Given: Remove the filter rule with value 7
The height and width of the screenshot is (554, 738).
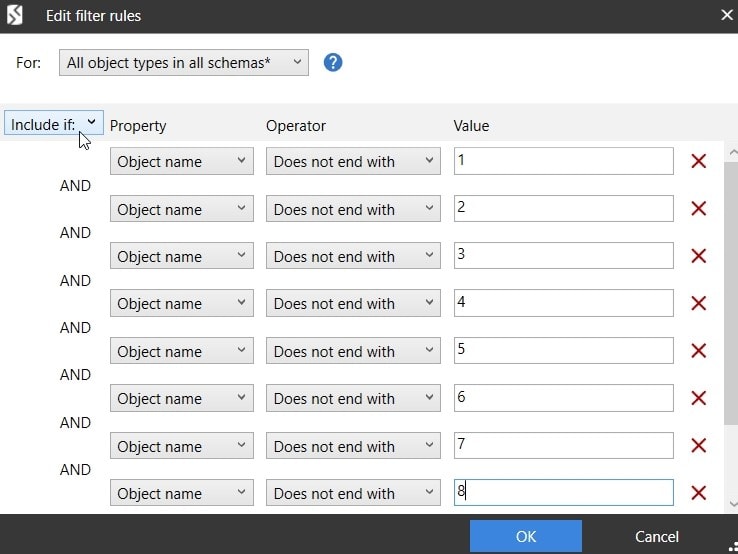Looking at the screenshot, I should coord(698,445).
